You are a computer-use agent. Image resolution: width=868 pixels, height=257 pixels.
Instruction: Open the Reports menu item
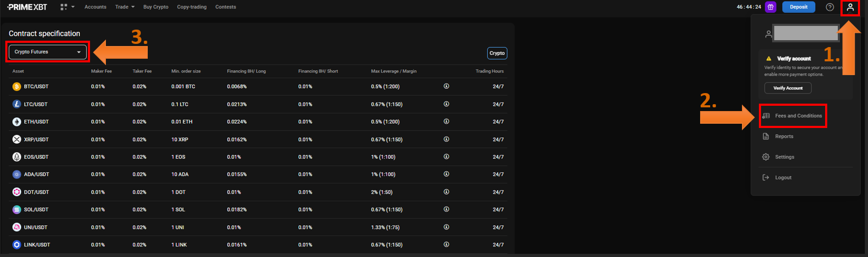[x=784, y=136]
